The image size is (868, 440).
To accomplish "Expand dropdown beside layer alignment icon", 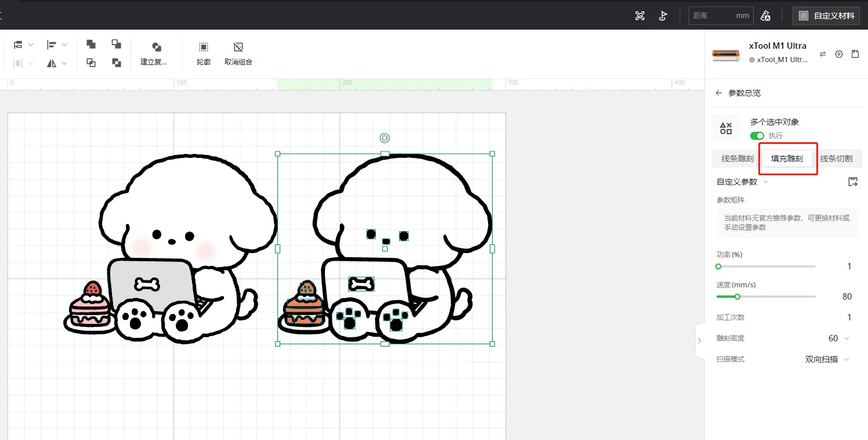I will (31, 45).
